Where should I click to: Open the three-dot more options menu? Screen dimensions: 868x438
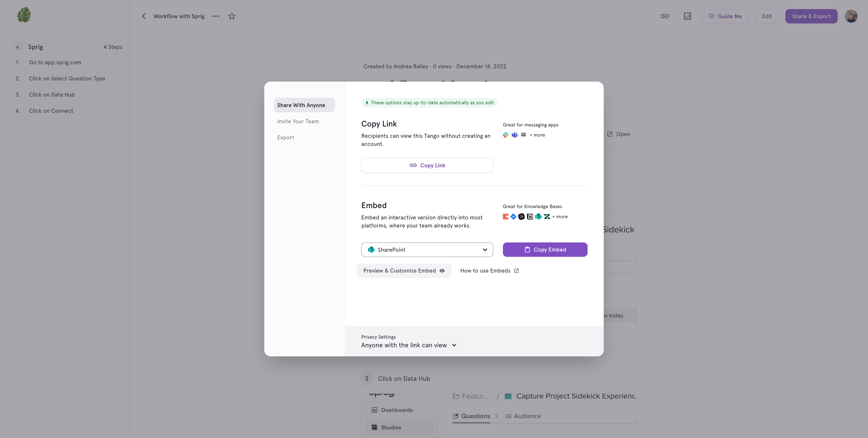(216, 16)
